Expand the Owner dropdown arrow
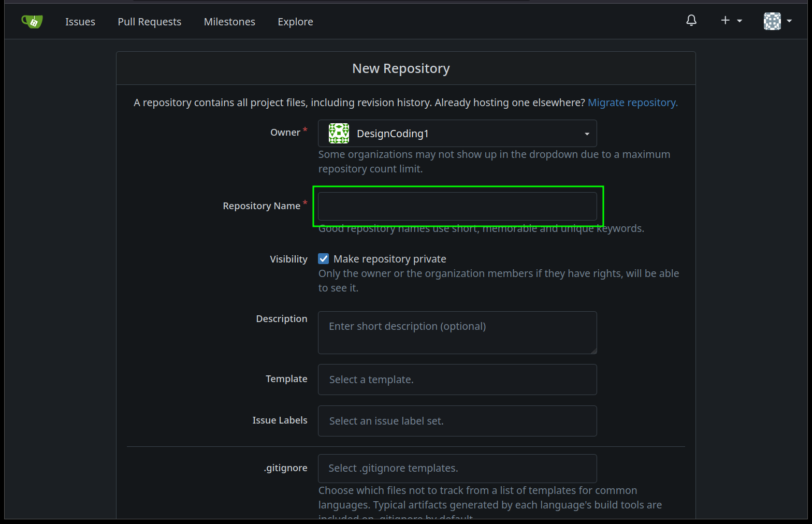The height and width of the screenshot is (524, 812). click(587, 134)
